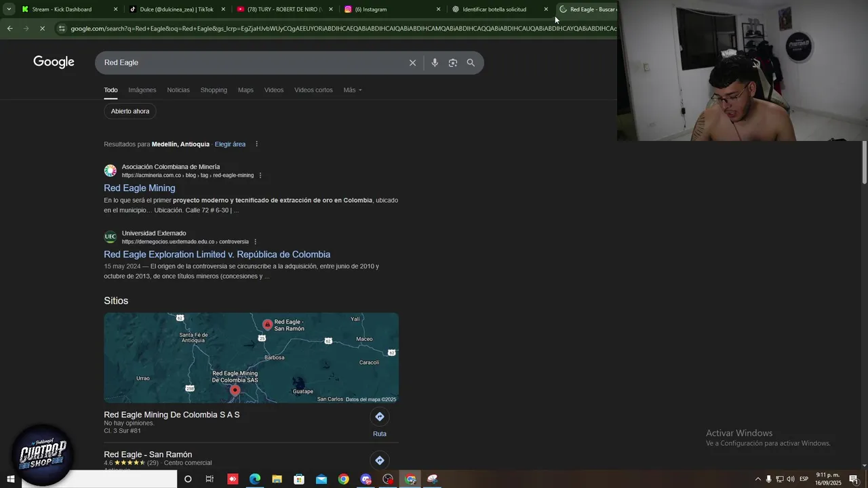The width and height of the screenshot is (868, 488).
Task: Clear the Google search box with X
Action: click(x=412, y=62)
